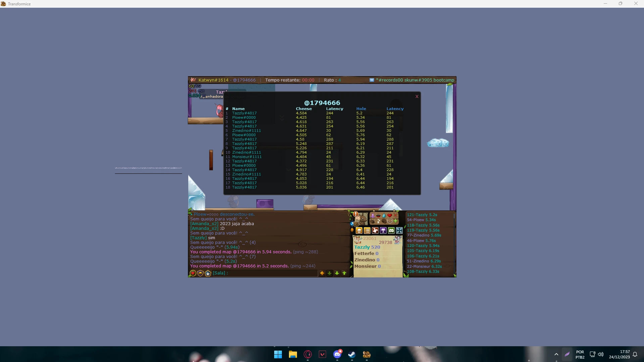This screenshot has height=362, width=644.
Task: Open the mouse avatar portrait
Action: click(361, 220)
